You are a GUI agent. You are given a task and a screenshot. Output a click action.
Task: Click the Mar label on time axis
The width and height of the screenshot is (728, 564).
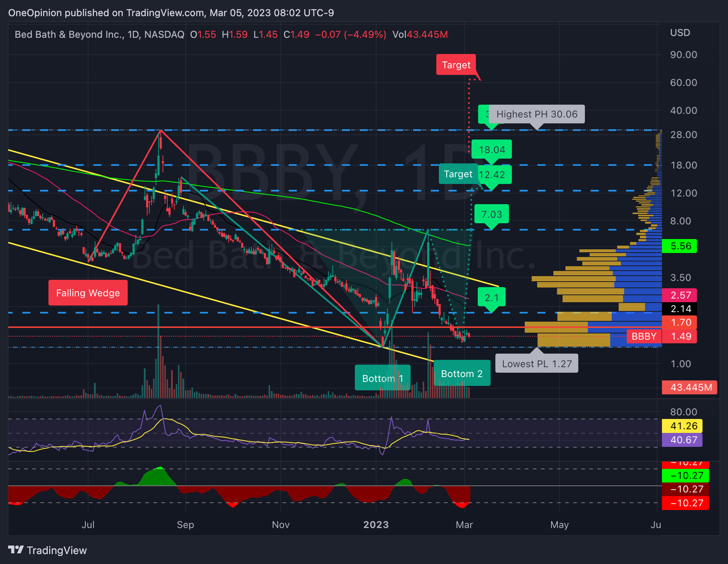[464, 524]
